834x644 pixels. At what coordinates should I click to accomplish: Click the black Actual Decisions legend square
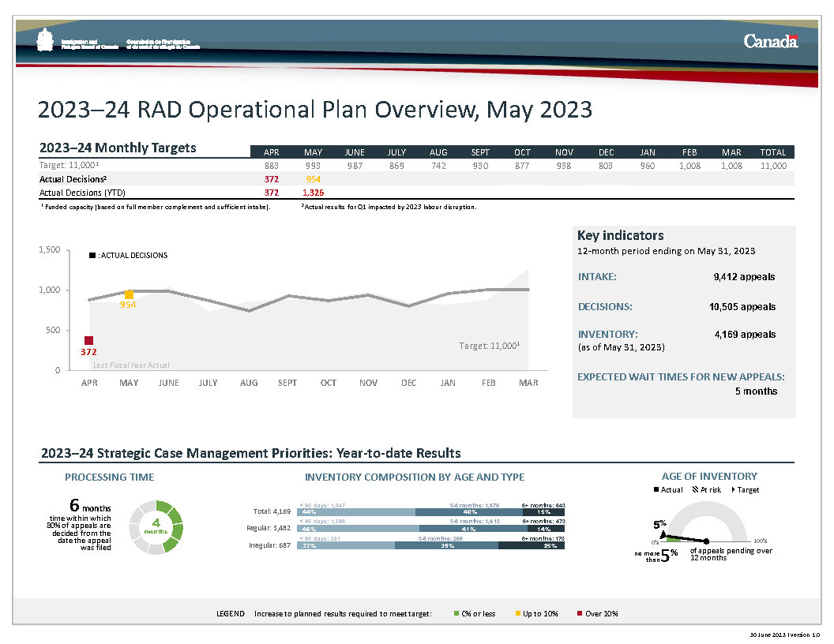(92, 255)
